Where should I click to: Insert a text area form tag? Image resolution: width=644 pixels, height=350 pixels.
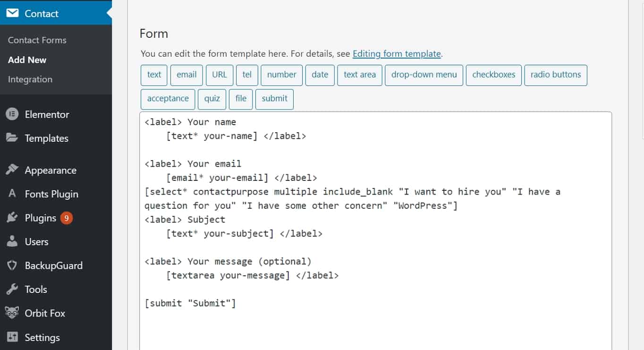[x=360, y=75]
